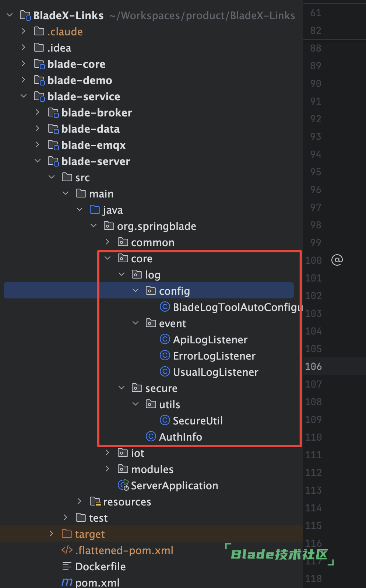Collapse the core package node
Image resolution: width=366 pixels, height=588 pixels.
tap(108, 258)
